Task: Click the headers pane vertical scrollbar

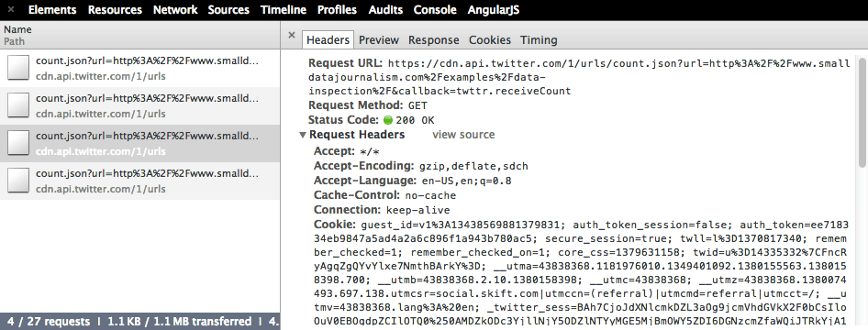Action: tap(862, 111)
